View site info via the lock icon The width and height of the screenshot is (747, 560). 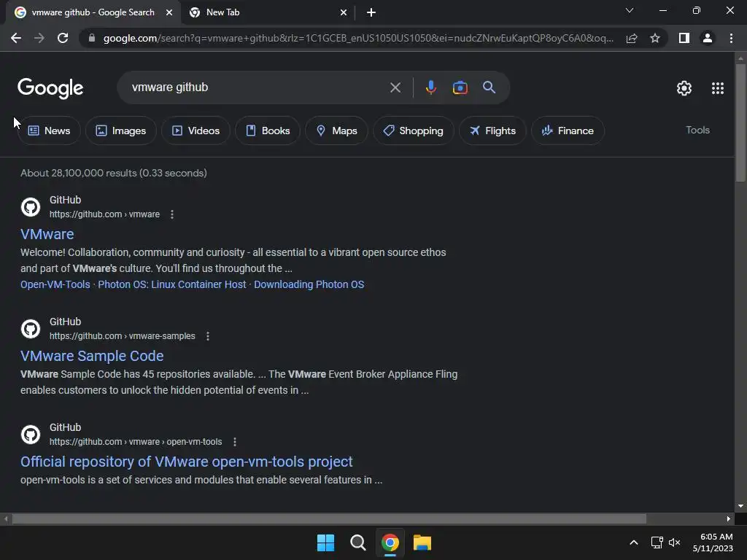(92, 38)
